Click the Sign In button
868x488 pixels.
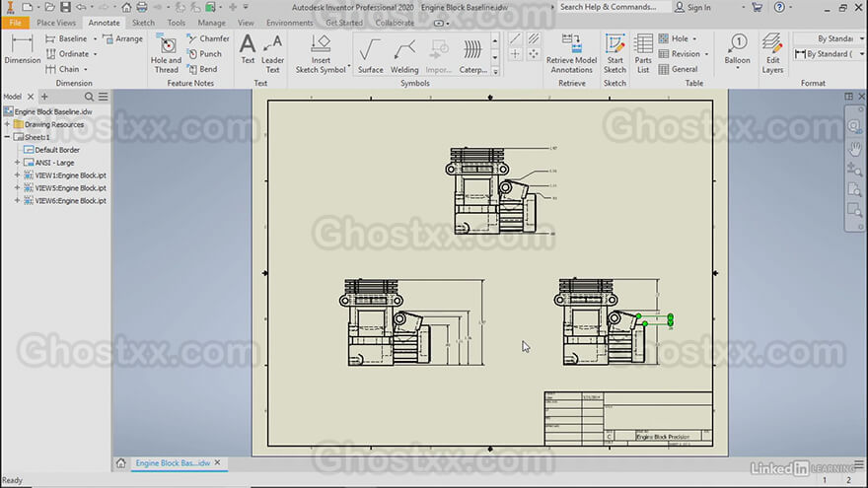point(692,7)
